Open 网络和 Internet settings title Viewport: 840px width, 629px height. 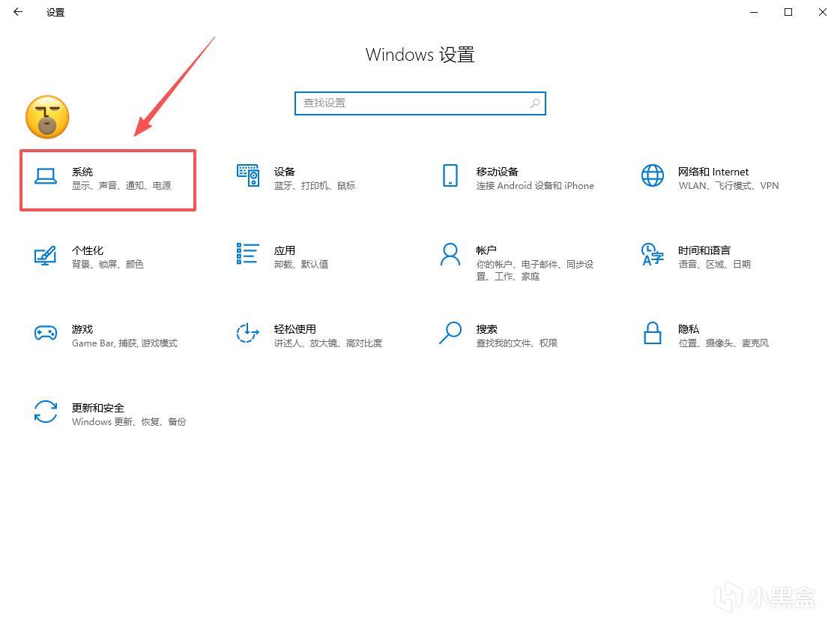click(x=713, y=172)
